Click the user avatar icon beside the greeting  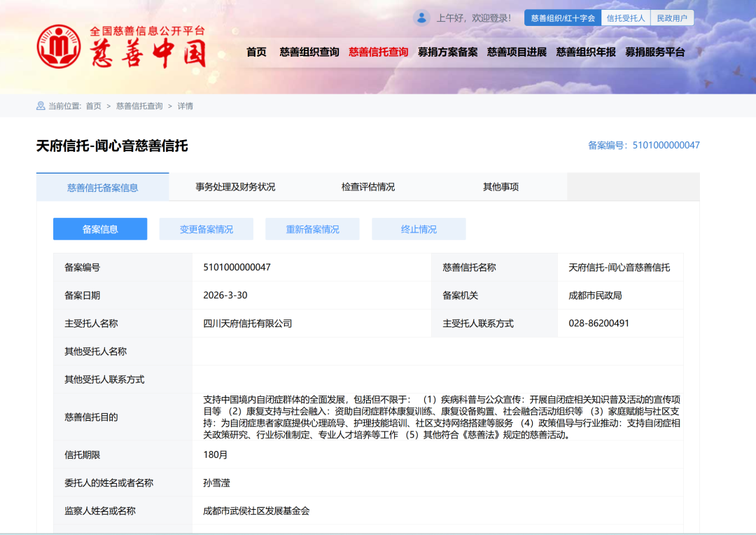(x=421, y=18)
